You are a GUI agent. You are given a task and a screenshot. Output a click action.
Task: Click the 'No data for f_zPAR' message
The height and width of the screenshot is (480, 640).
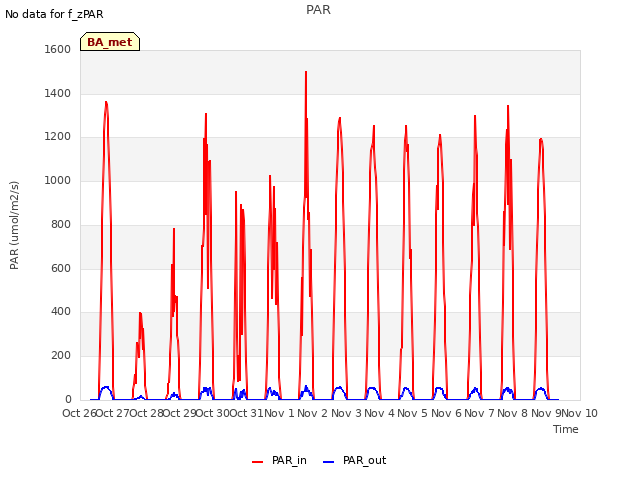point(54,14)
